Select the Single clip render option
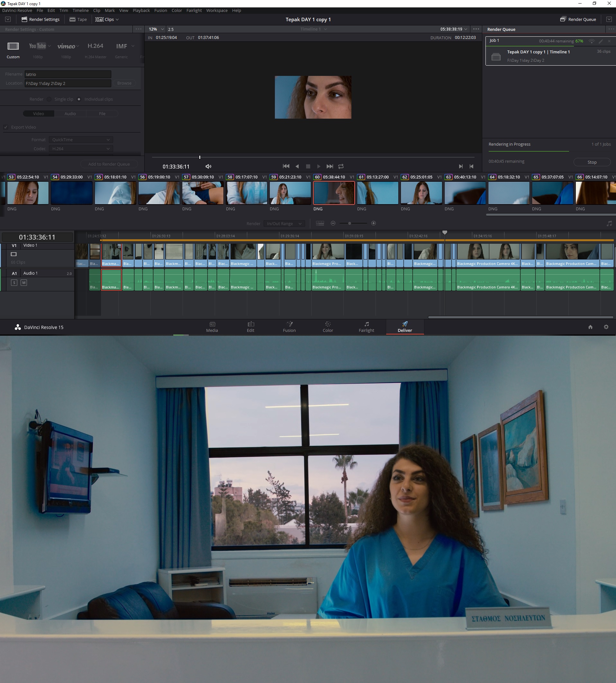Screen dimensions: 616x683 [x=50, y=99]
